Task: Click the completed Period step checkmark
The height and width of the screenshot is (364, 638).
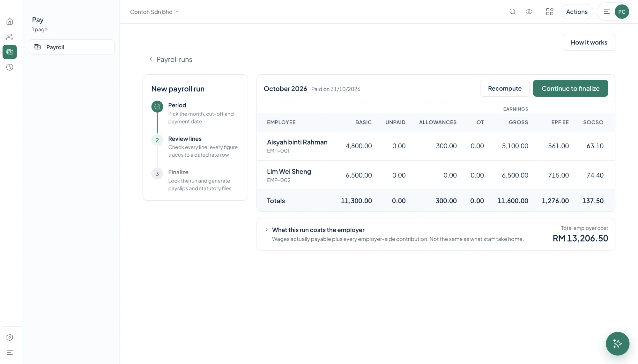Action: (x=157, y=107)
